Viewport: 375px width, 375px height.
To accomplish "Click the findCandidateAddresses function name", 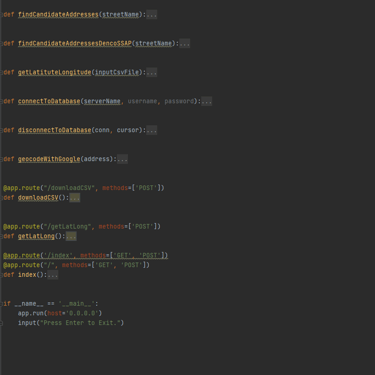I will click(x=58, y=15).
